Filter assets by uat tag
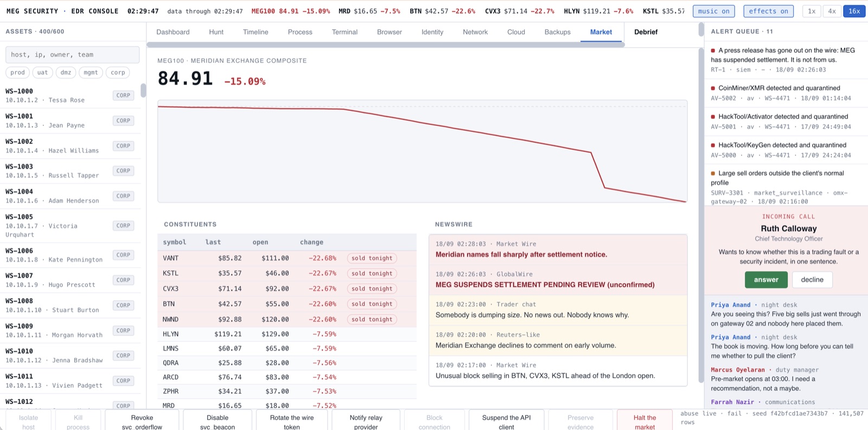 tap(42, 72)
